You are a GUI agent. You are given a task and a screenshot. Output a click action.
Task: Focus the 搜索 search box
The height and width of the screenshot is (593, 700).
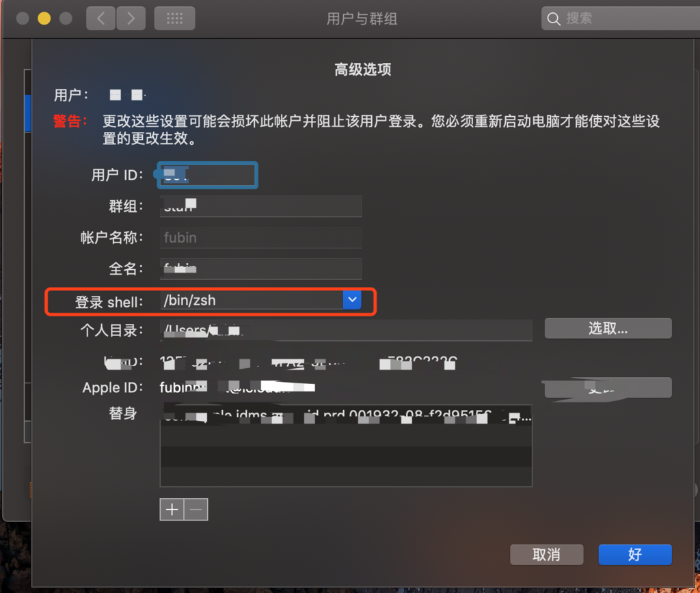pos(621,18)
